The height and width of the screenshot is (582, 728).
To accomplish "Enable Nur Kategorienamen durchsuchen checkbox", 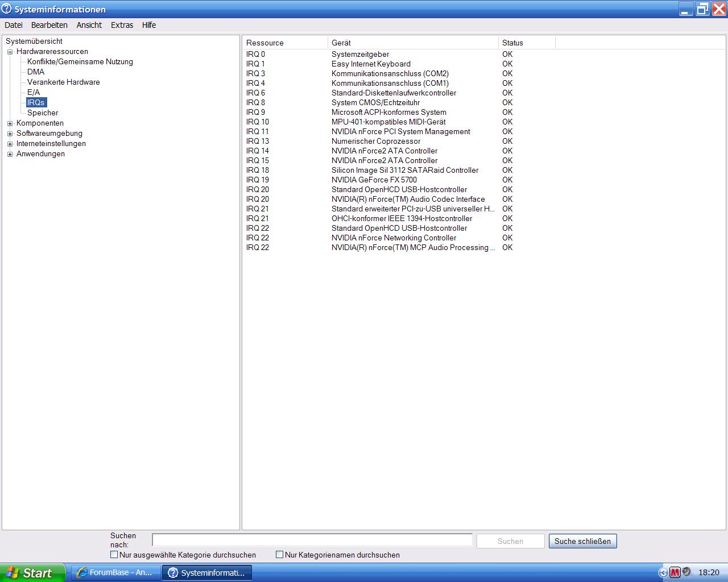I will click(x=279, y=555).
